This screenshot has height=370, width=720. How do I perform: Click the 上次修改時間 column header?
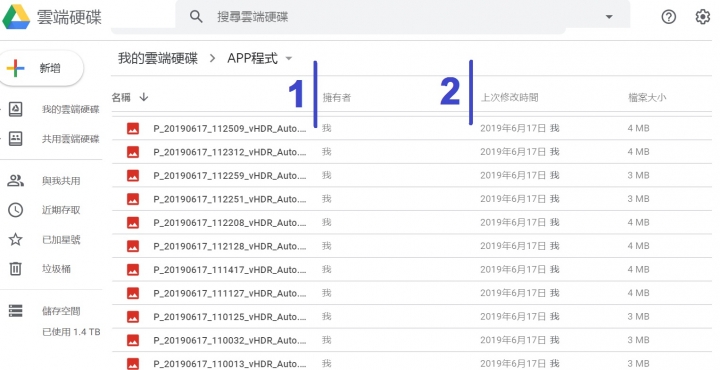[509, 97]
